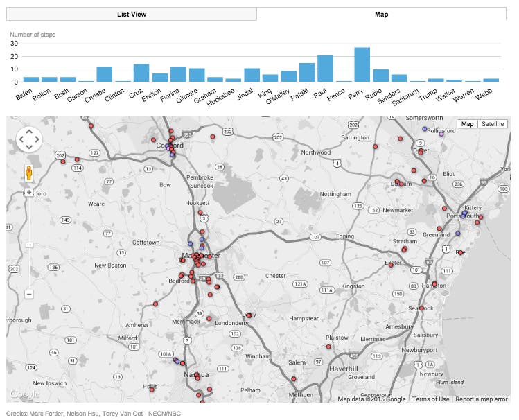Viewport: 519px width, 420px height.
Task: Select the tallest Perry bar in the chart
Action: pyautogui.click(x=362, y=64)
